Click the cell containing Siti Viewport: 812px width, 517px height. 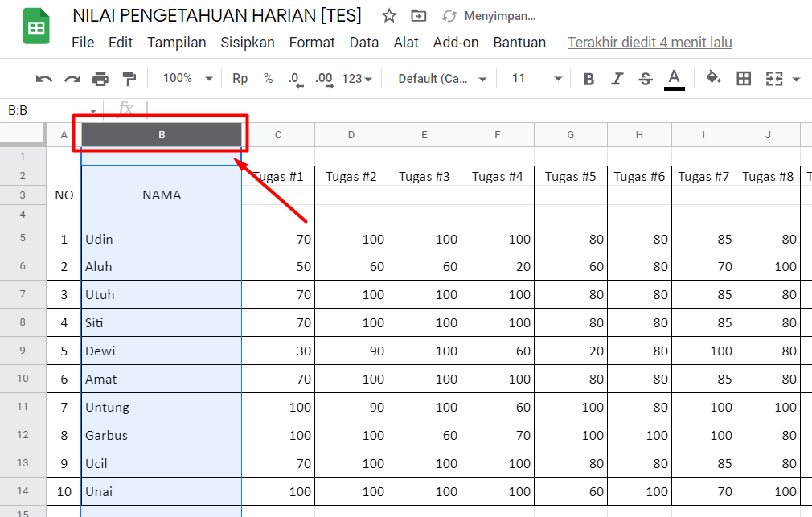(x=162, y=322)
